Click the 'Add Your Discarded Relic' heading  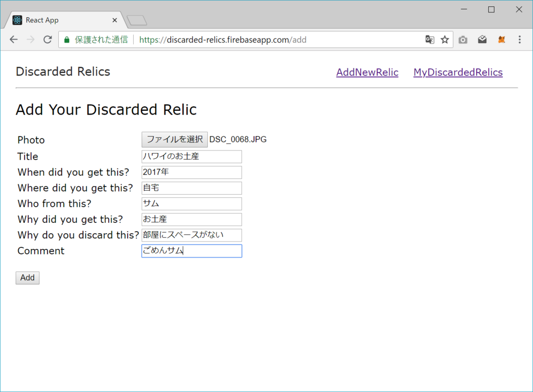click(x=106, y=109)
